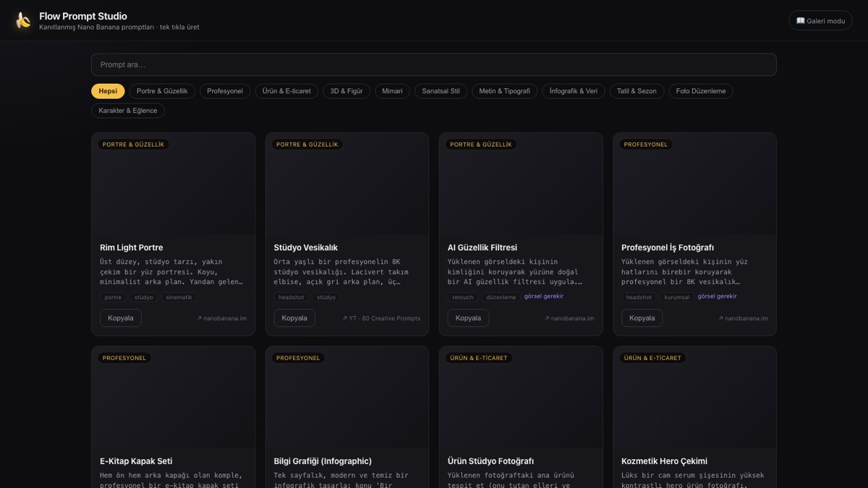Click the E-Kitap Kapak Seti title
This screenshot has width=868, height=488.
tap(136, 461)
